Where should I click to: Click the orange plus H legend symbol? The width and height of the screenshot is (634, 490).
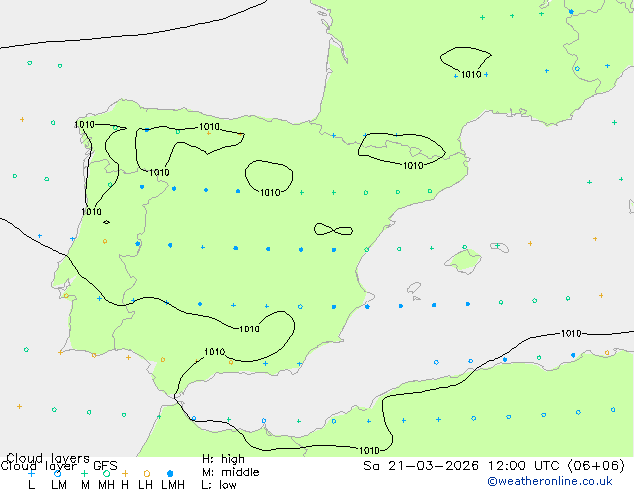[x=125, y=473]
